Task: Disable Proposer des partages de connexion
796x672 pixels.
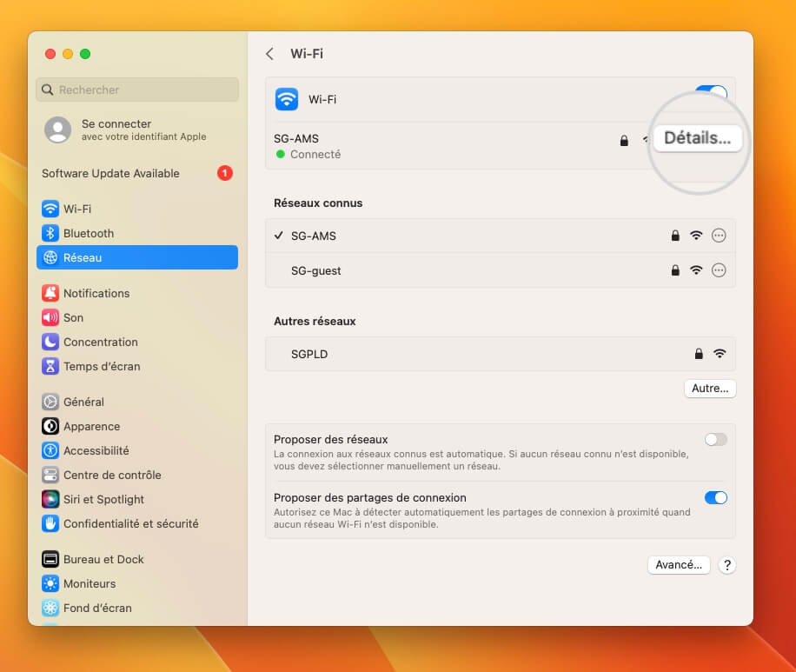Action: tap(716, 498)
